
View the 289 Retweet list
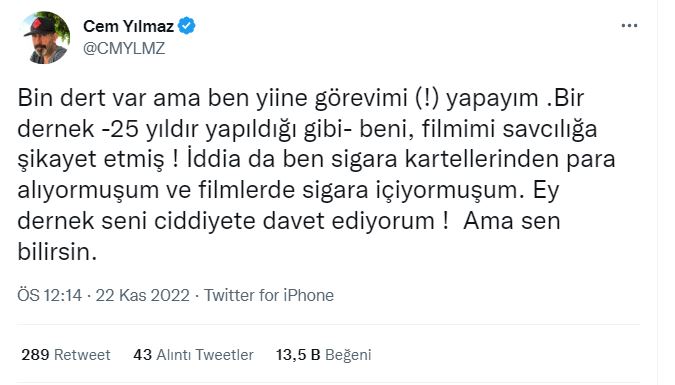click(66, 355)
